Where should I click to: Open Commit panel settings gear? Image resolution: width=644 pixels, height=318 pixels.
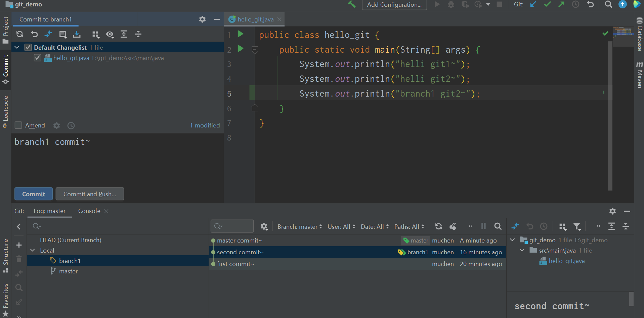click(x=202, y=19)
